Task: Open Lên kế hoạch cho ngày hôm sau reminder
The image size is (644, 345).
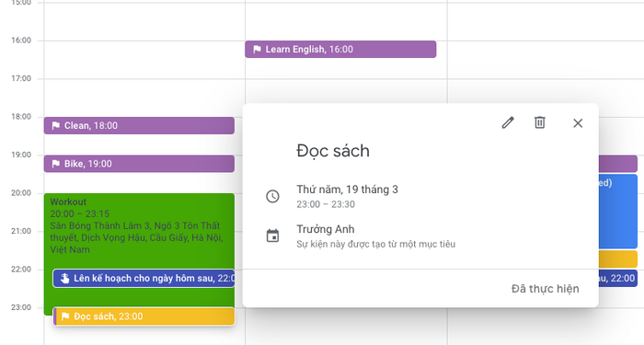Action: [144, 279]
